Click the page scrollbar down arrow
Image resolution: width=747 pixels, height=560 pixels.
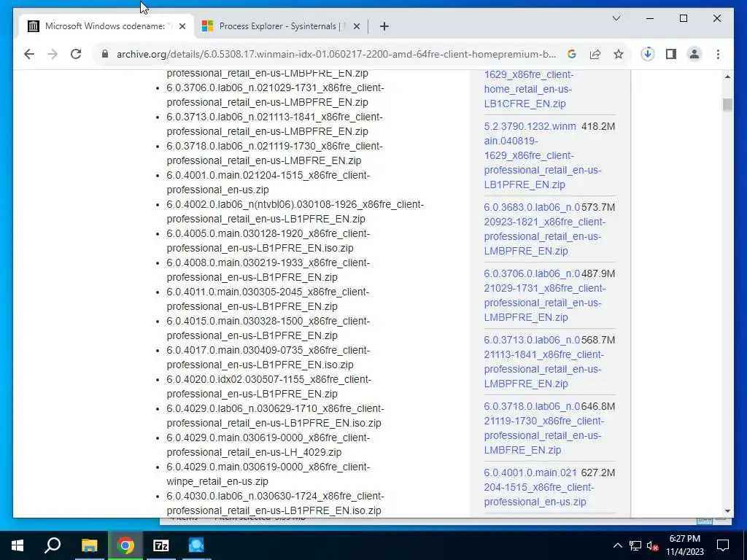pos(727,511)
